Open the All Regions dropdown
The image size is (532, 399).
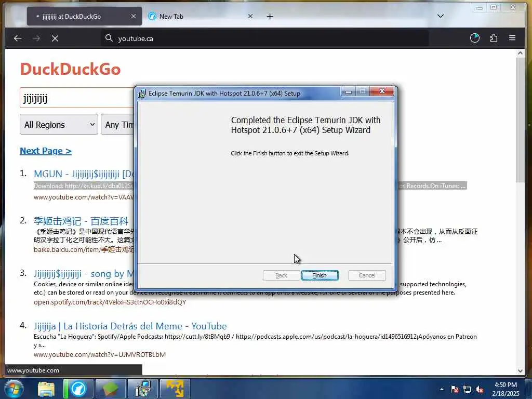[x=59, y=125]
